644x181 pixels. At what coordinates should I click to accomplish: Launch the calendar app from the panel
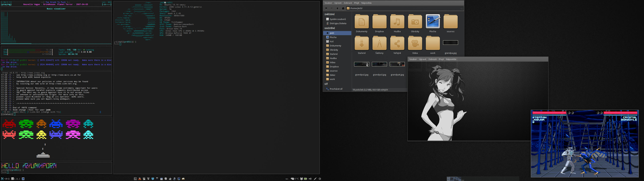tap(162, 179)
